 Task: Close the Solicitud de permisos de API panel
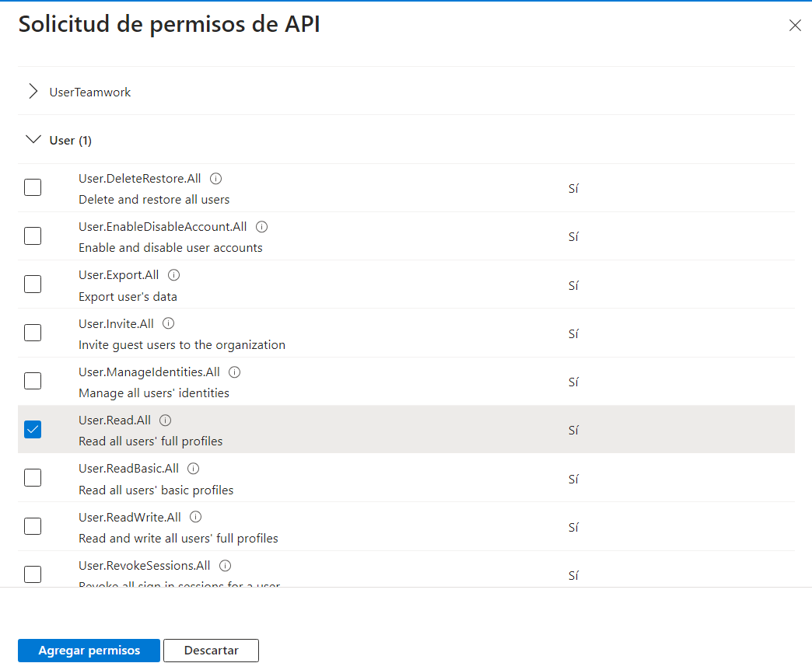(795, 26)
